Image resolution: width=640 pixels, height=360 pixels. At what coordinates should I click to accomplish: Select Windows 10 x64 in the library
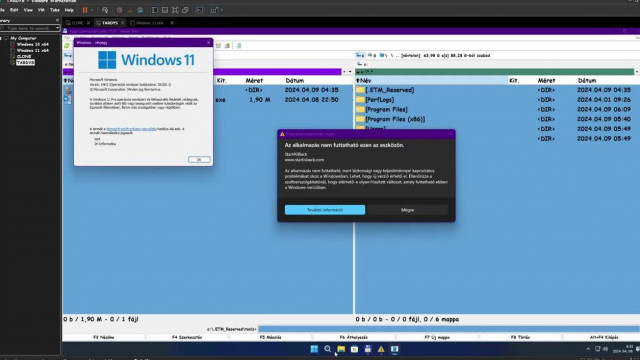pos(32,44)
